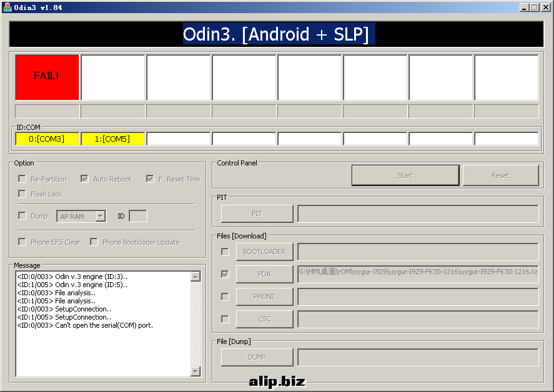The width and height of the screenshot is (554, 392).
Task: Click the DUMP file button
Action: 257,358
